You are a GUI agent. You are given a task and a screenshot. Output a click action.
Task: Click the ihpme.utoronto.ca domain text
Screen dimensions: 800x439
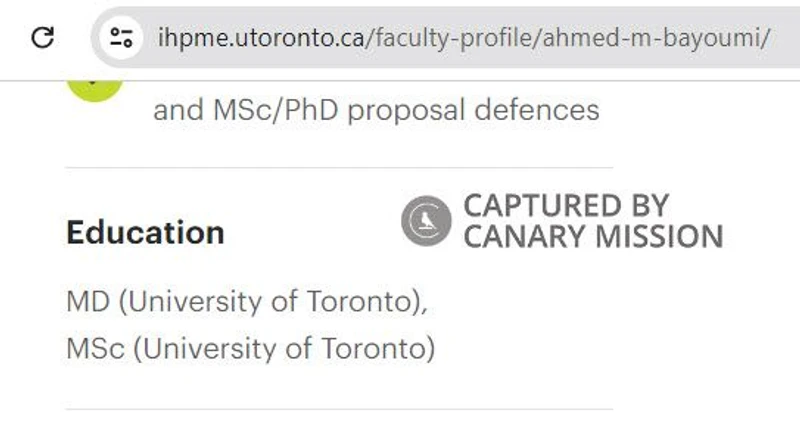[x=261, y=38]
